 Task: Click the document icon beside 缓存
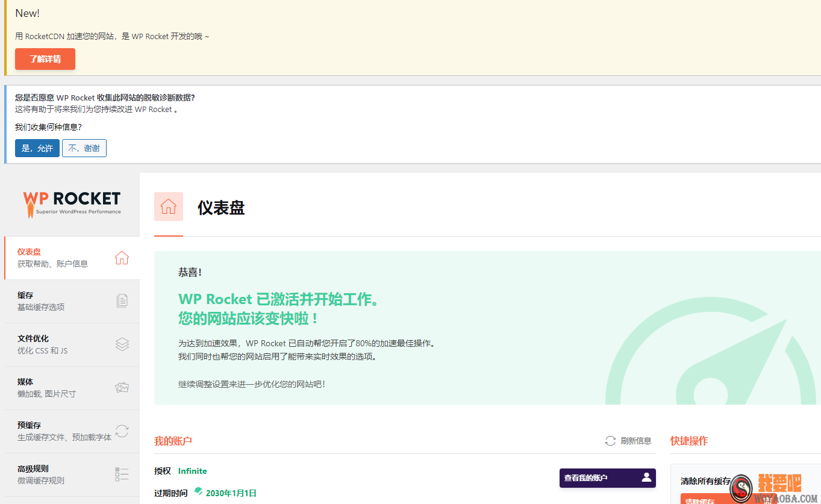122,300
